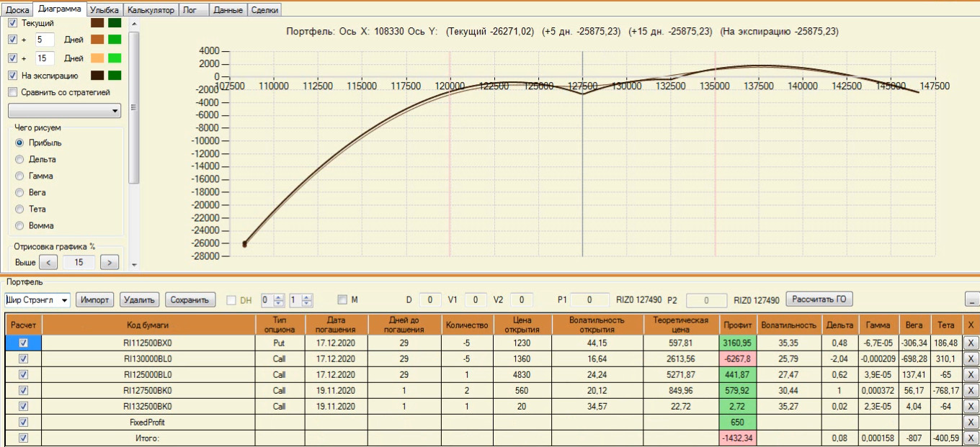Open the Улыбка tab

click(104, 10)
